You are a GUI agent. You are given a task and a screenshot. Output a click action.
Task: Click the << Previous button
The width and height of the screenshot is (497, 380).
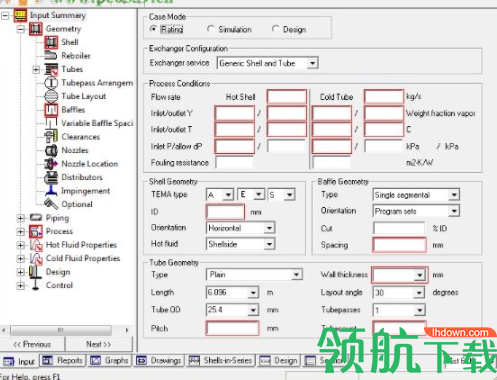[x=32, y=344]
